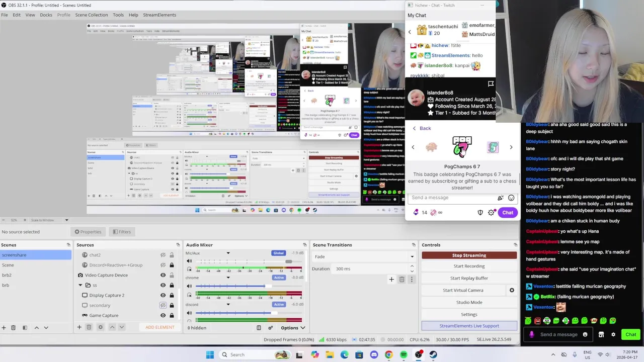Delete selected scene with trash icon
644x362 pixels.
point(14,327)
